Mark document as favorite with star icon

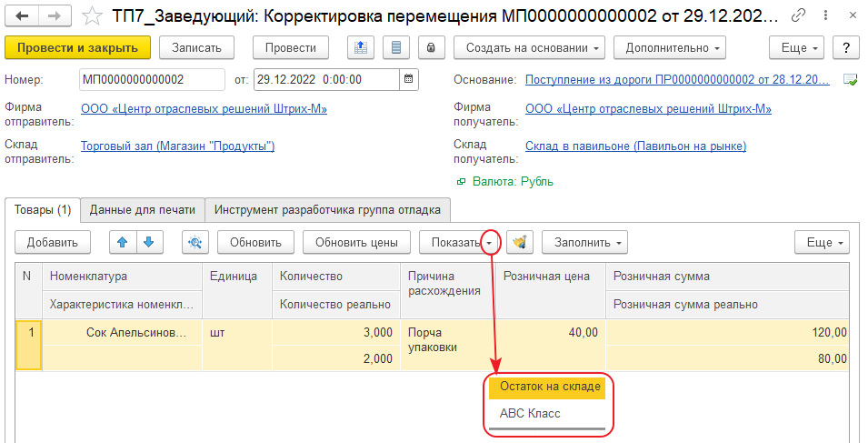pos(92,15)
